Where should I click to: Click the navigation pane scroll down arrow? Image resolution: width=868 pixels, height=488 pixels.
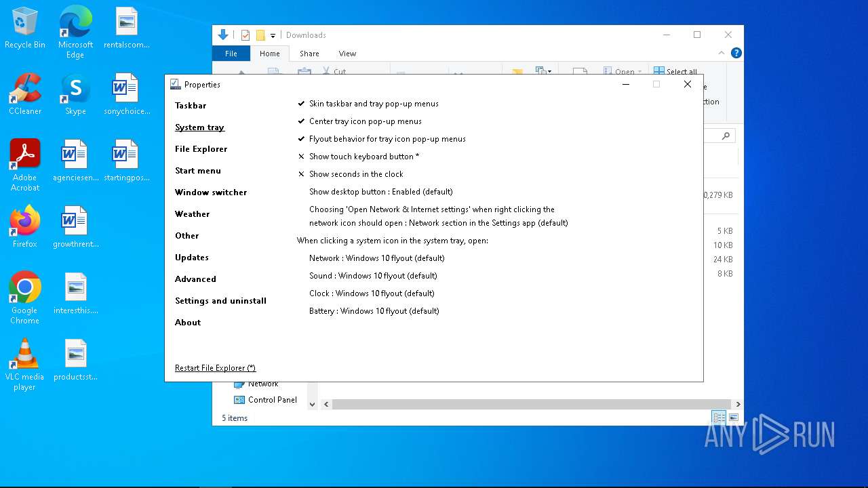[312, 404]
